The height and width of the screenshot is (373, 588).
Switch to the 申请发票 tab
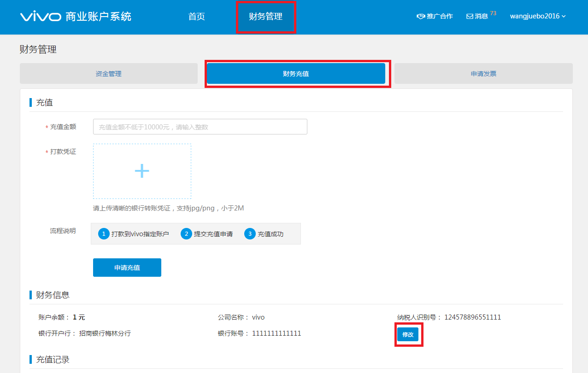(483, 73)
